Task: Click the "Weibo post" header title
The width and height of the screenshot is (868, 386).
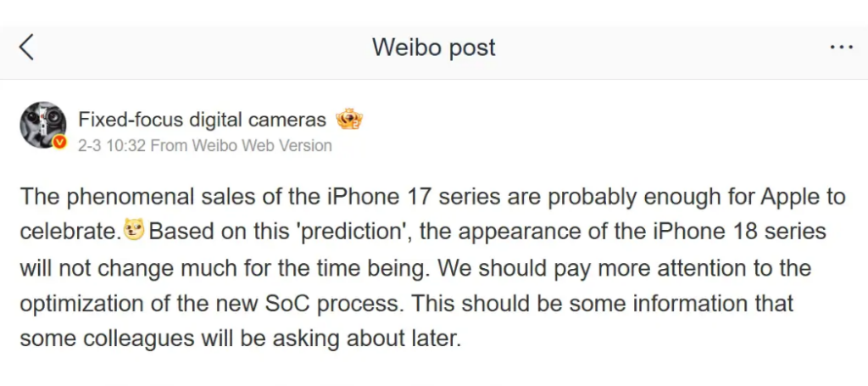Action: [x=433, y=48]
